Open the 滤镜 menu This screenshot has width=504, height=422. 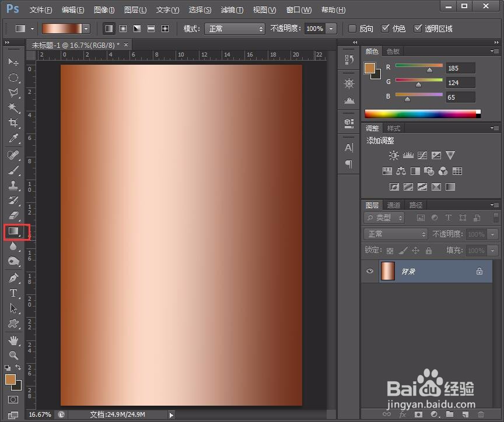click(x=232, y=10)
